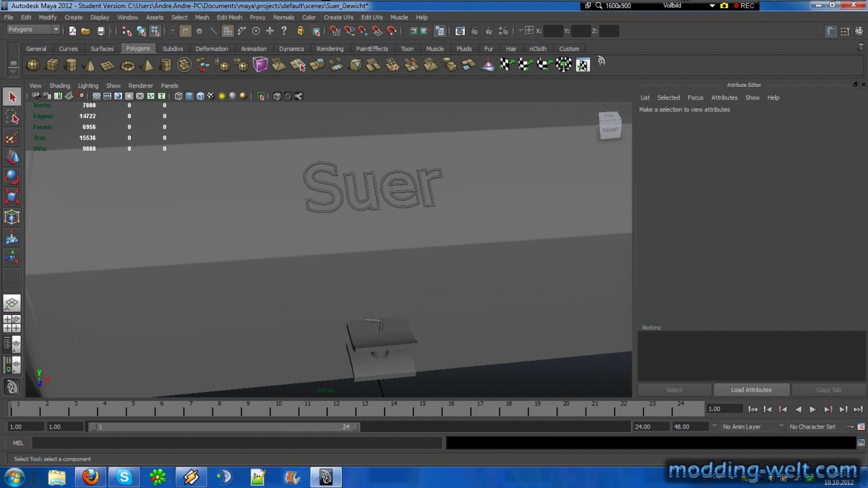Open the Normals menu
Image resolution: width=868 pixels, height=488 pixels.
click(x=284, y=17)
